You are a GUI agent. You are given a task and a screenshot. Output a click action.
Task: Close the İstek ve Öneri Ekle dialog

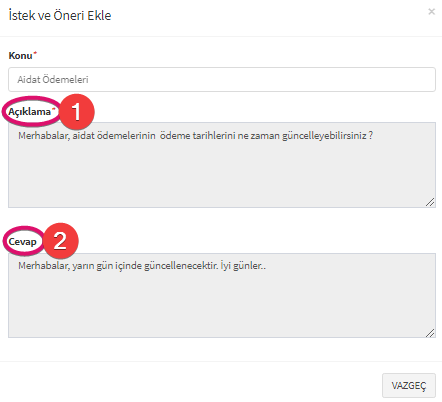point(431,12)
